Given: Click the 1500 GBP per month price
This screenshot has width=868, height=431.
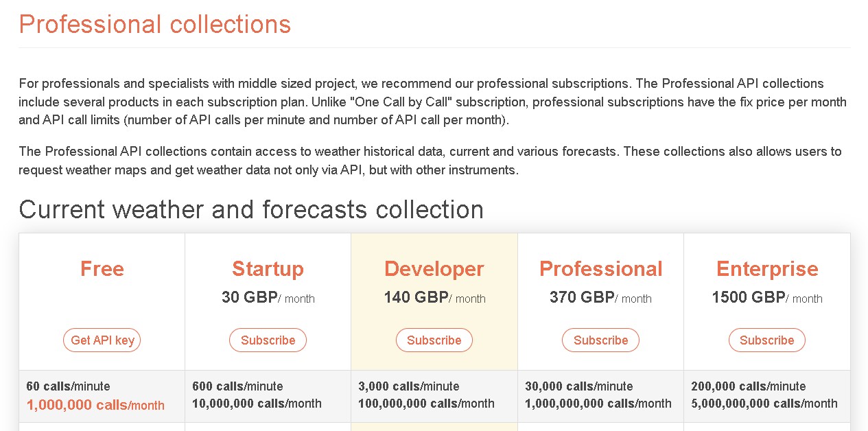Looking at the screenshot, I should [766, 298].
